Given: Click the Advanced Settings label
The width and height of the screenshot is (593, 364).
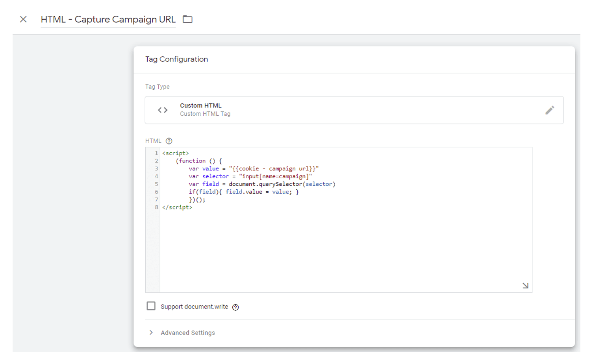Looking at the screenshot, I should 187,333.
